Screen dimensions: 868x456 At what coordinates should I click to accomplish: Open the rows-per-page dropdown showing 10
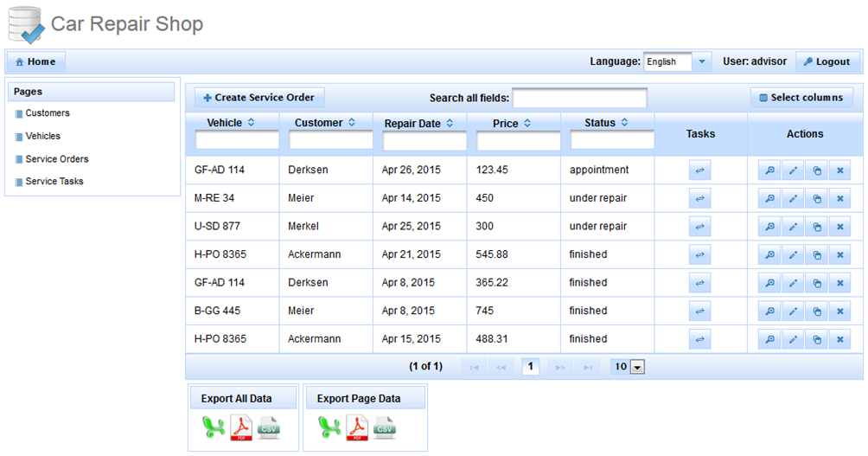(637, 367)
